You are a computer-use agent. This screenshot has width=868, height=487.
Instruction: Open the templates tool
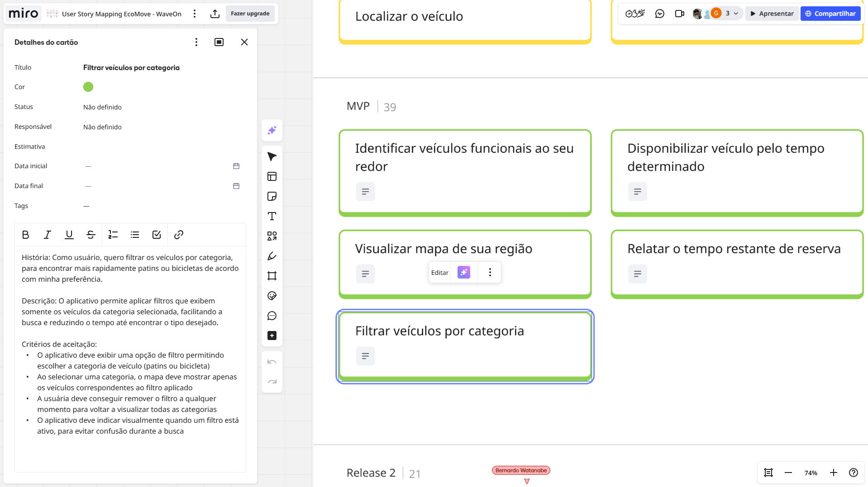click(272, 176)
